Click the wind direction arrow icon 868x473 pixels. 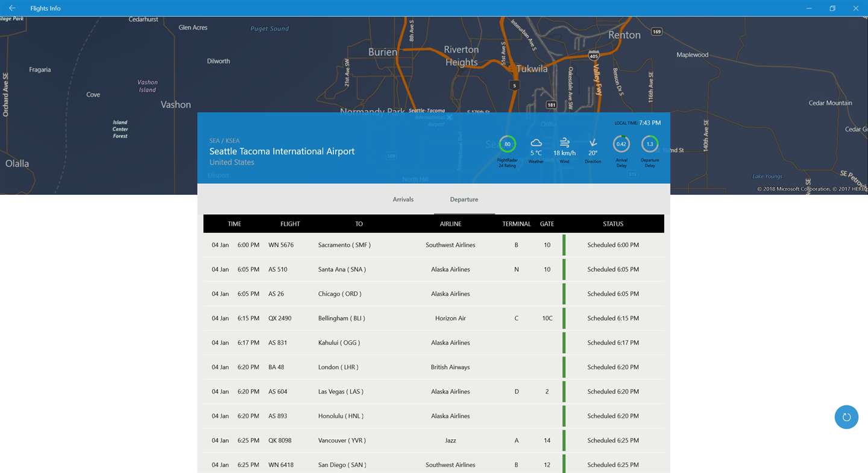point(593,143)
